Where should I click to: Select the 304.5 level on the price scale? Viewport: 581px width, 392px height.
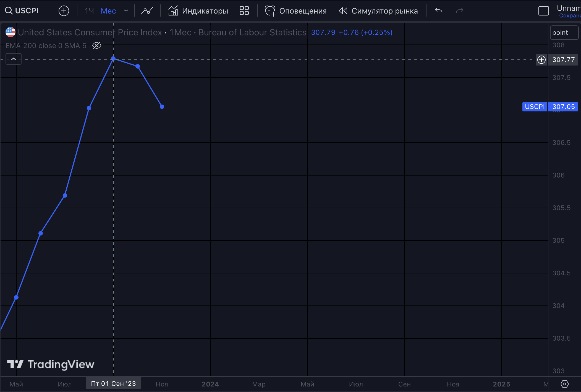561,273
